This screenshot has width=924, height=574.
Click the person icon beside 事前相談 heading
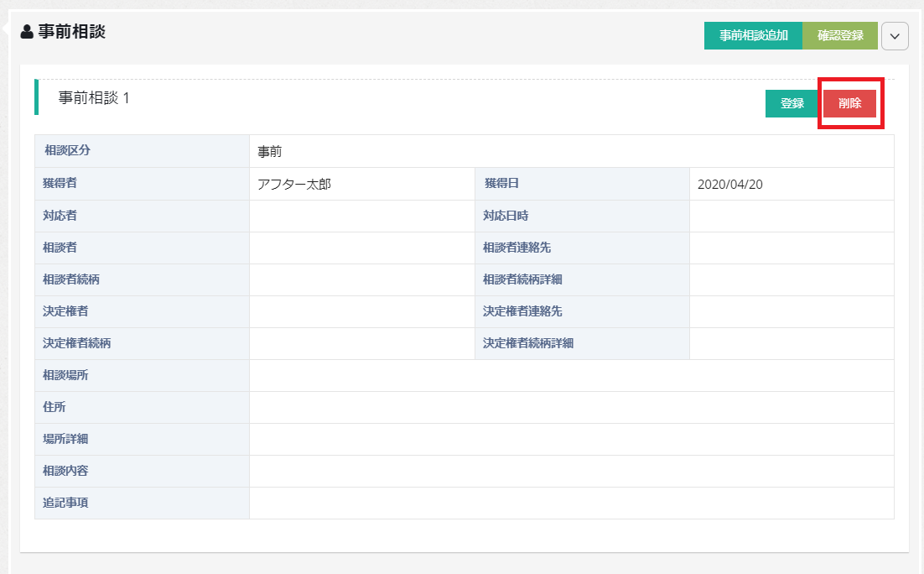pos(27,32)
